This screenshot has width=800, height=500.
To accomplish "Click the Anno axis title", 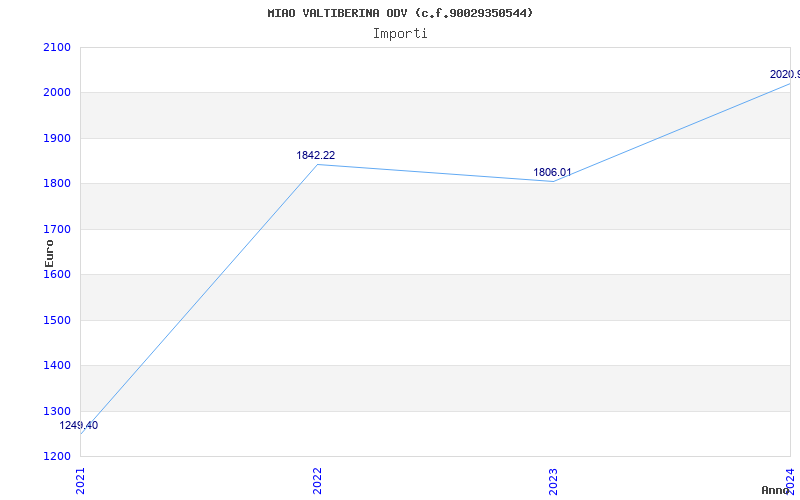I will click(775, 490).
